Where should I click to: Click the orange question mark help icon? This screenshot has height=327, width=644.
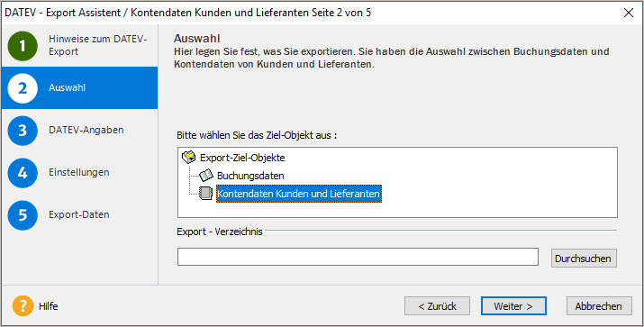23,306
